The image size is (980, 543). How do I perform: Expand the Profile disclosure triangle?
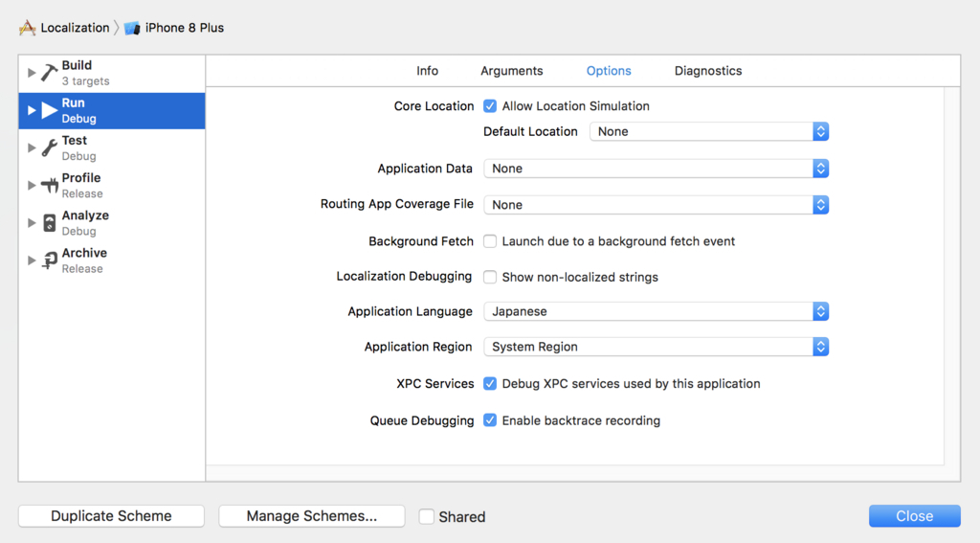[x=32, y=186]
